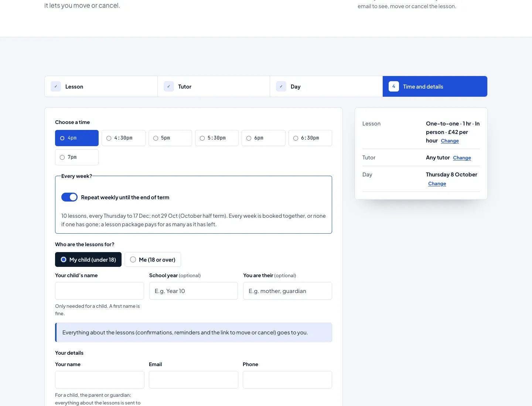
Task: Click the School year input field
Action: tap(194, 291)
